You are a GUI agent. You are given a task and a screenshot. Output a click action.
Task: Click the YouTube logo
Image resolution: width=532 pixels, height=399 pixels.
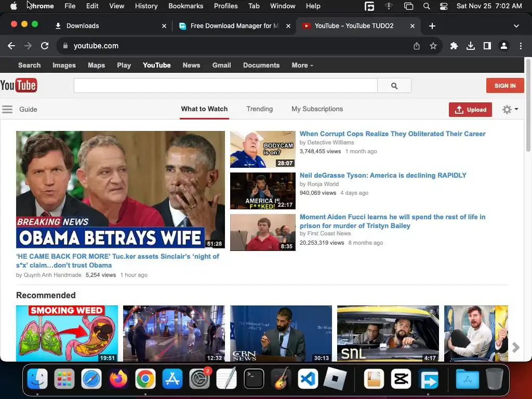point(19,85)
